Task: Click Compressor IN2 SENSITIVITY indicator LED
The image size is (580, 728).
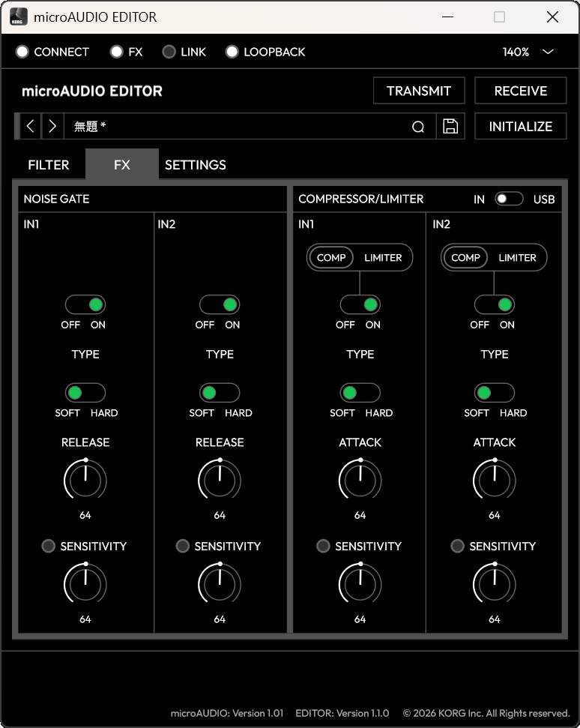Action: (458, 546)
